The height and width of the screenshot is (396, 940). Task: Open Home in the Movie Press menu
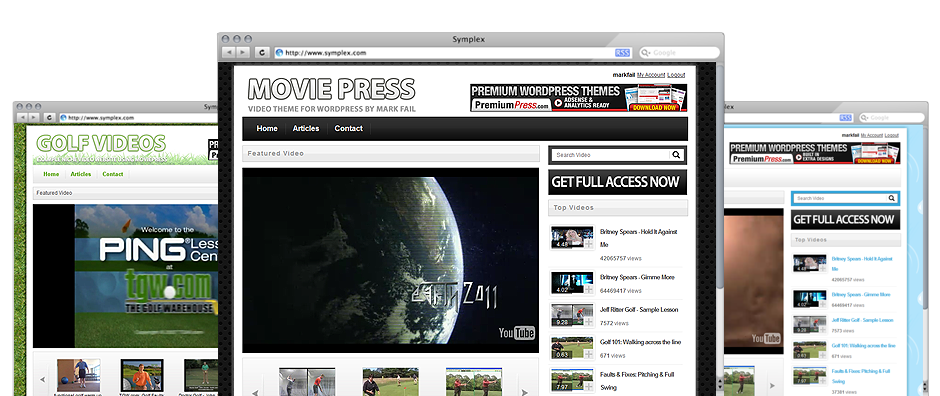tap(267, 129)
